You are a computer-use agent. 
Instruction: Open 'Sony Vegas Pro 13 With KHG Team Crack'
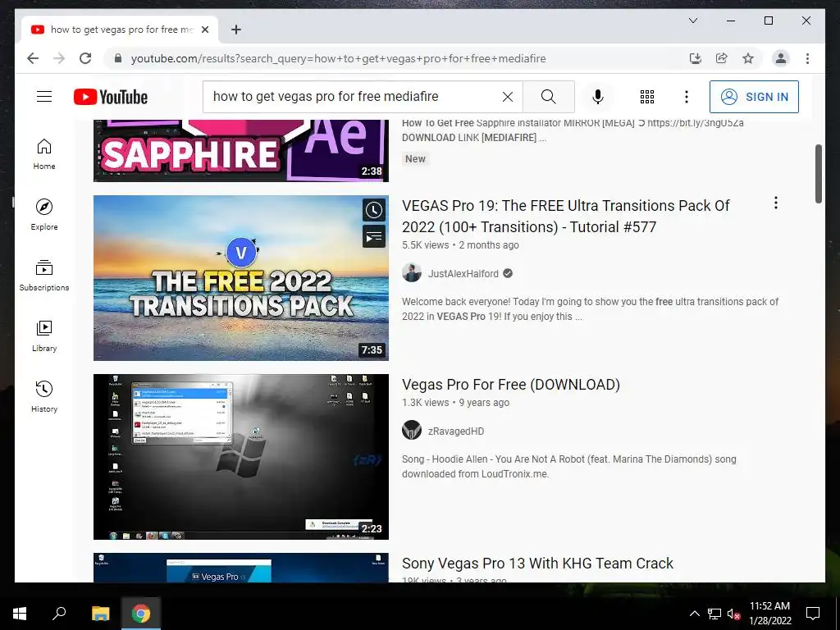click(x=537, y=564)
